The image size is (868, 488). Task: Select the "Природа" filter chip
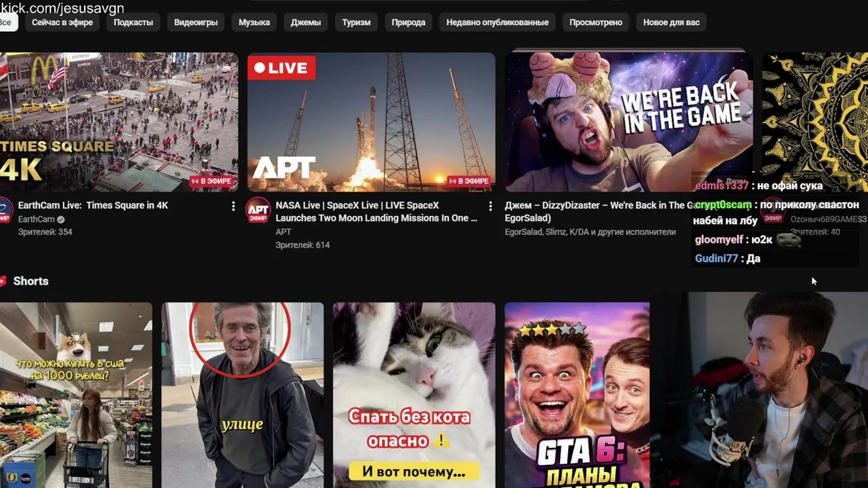coord(408,22)
